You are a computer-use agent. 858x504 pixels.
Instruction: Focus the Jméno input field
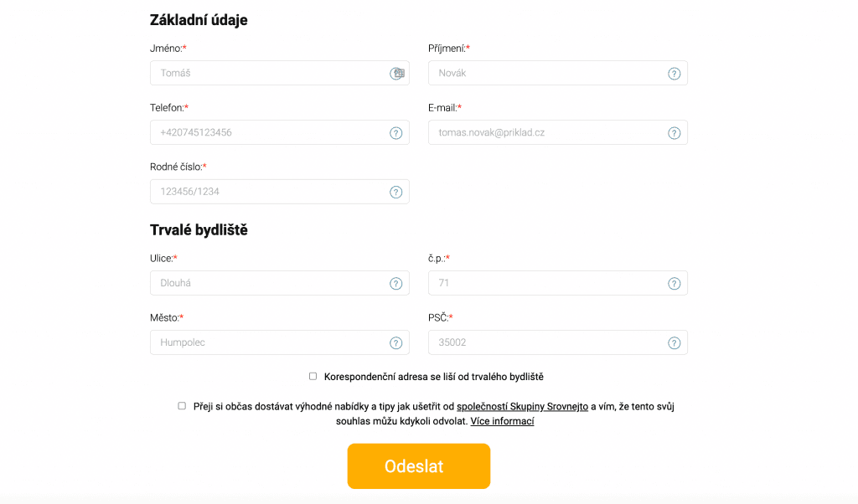[268, 74]
